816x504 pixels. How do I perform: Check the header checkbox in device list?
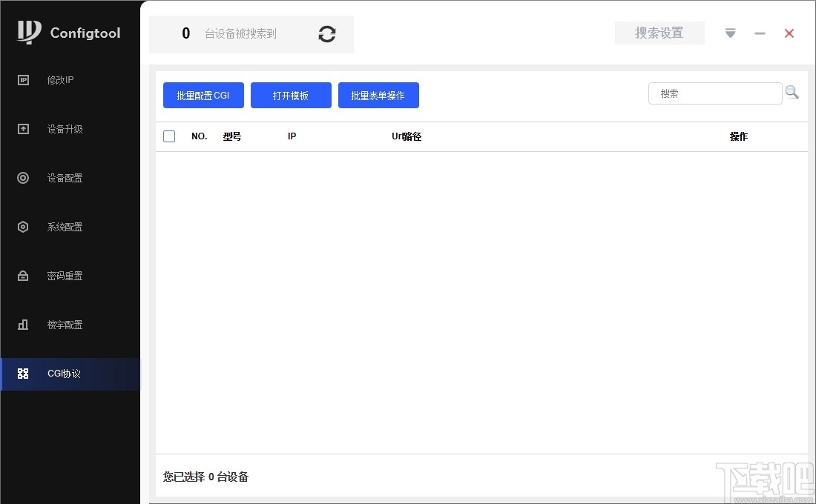[169, 136]
